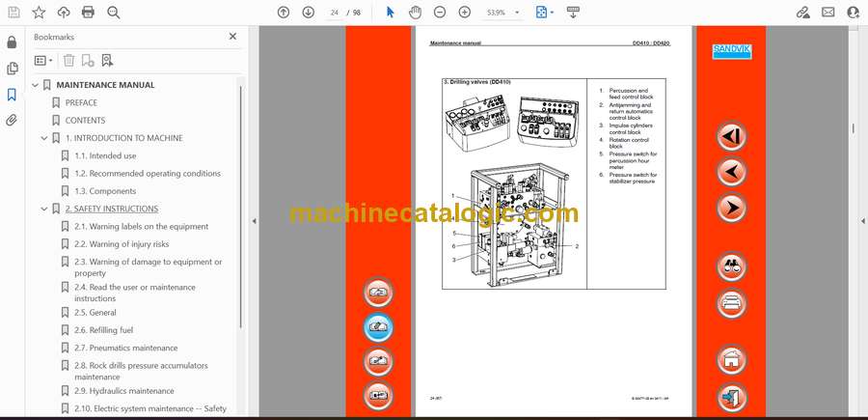Bookmark this file with the star icon

pyautogui.click(x=39, y=13)
